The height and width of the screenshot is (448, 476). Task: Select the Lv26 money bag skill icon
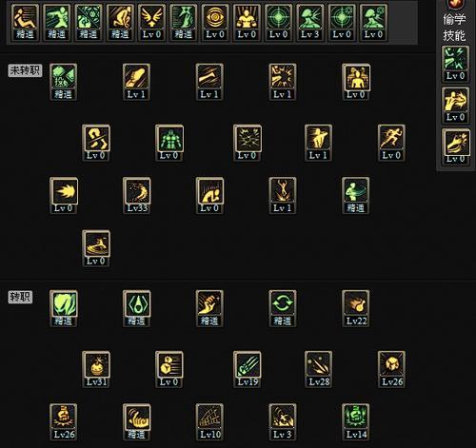64,421
